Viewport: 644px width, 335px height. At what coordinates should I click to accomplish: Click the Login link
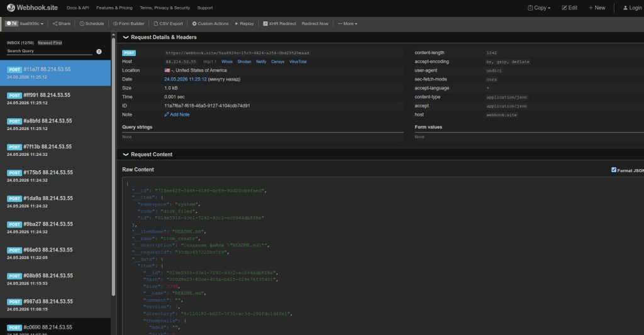(632, 8)
